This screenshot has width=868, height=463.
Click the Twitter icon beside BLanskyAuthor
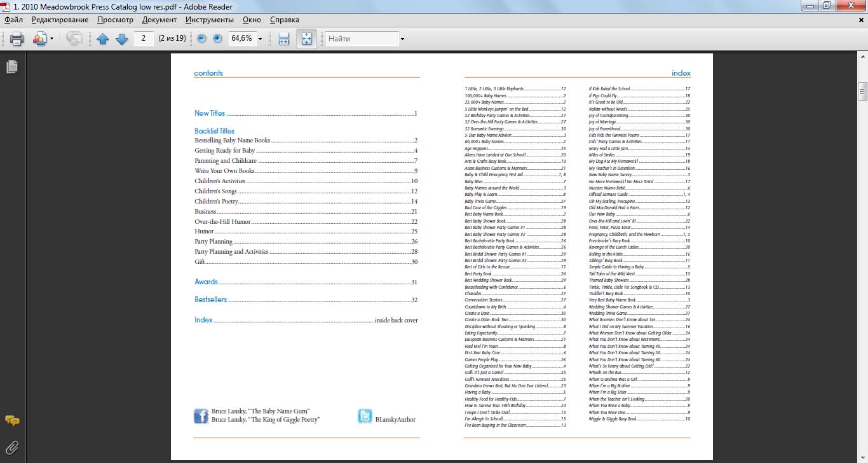(x=365, y=416)
